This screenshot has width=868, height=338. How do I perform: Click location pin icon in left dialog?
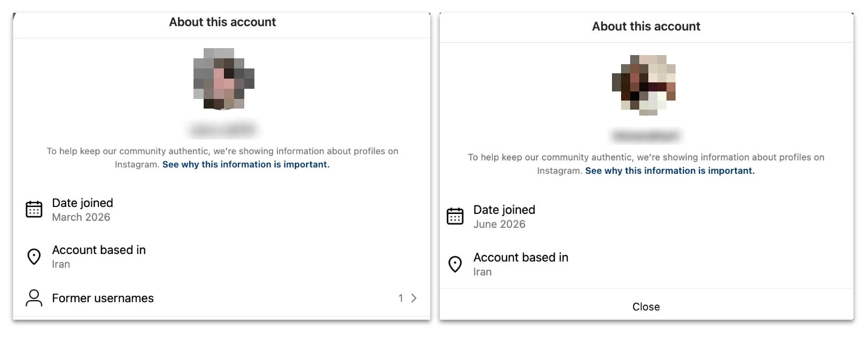tap(34, 257)
